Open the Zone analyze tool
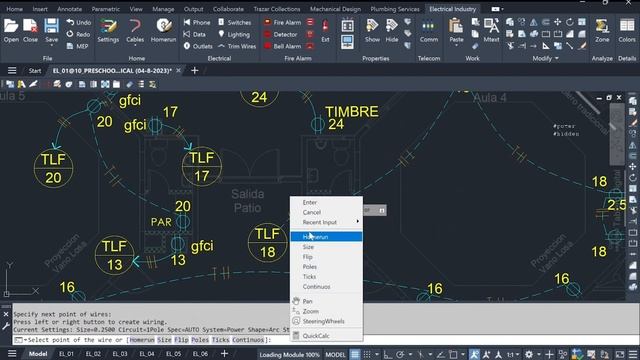 pos(602,31)
